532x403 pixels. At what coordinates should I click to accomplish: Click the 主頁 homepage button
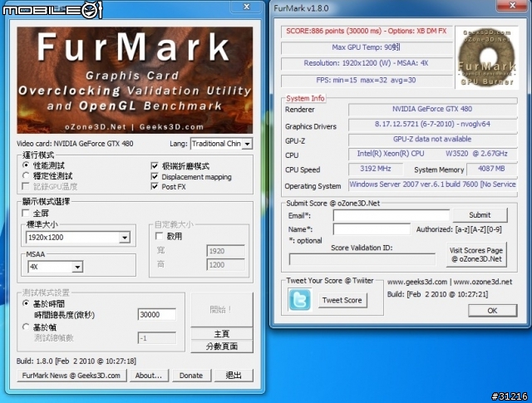point(222,334)
